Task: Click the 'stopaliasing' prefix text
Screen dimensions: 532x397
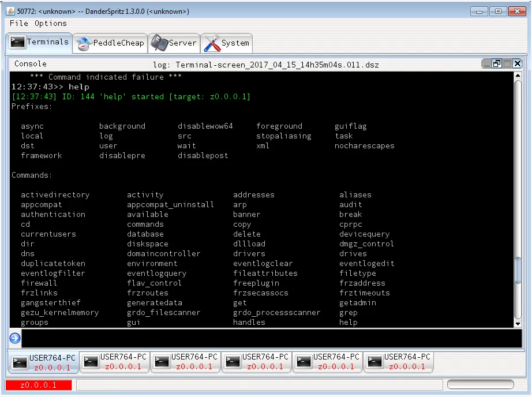Action: click(284, 136)
